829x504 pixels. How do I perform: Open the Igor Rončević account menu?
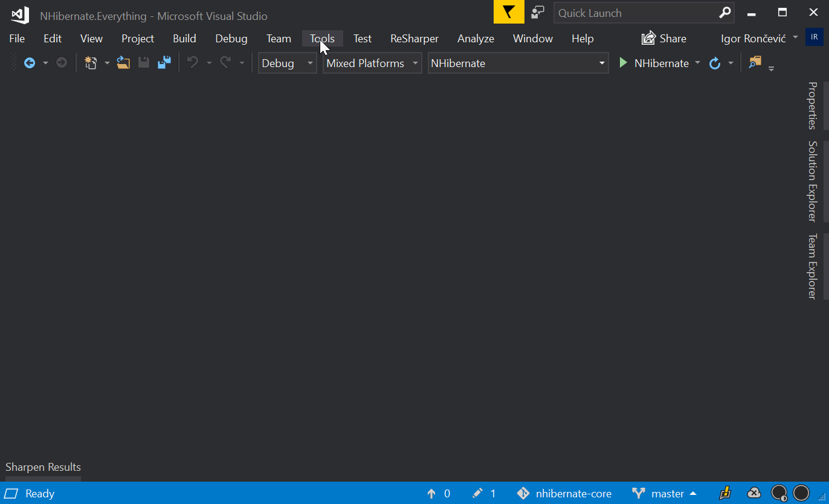pos(760,38)
